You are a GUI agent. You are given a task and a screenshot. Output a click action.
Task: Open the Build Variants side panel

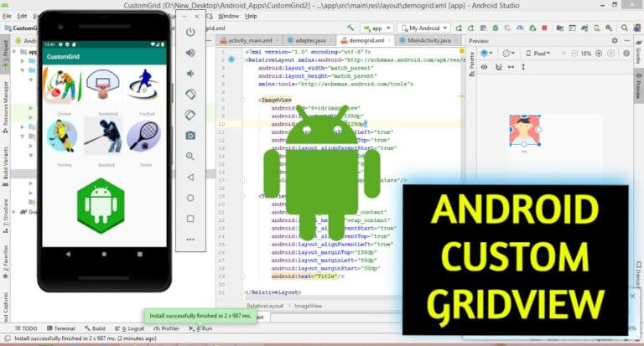click(x=5, y=166)
